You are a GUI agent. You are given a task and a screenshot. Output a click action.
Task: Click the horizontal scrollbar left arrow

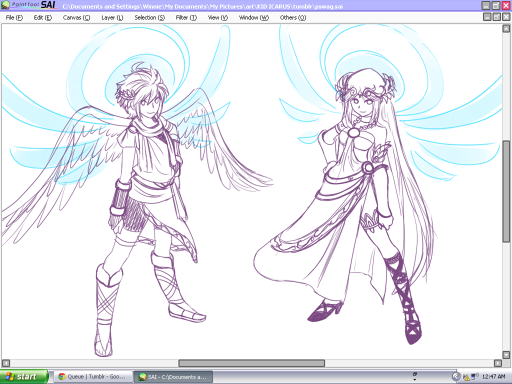6,363
